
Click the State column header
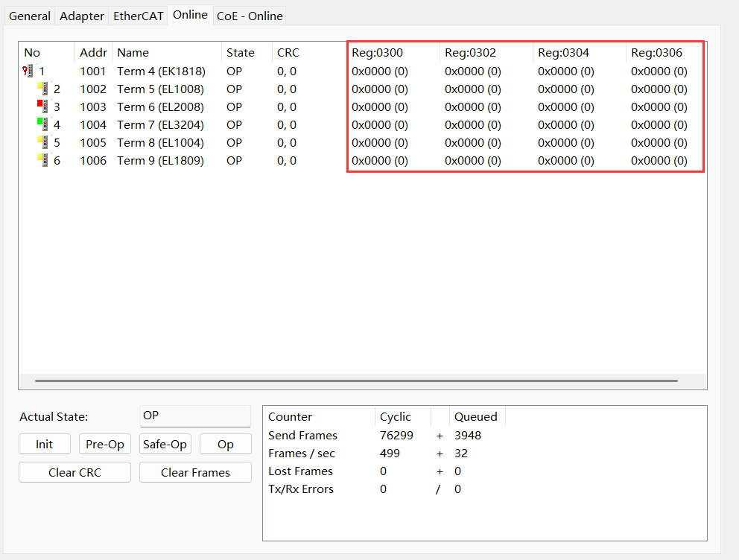(247, 53)
